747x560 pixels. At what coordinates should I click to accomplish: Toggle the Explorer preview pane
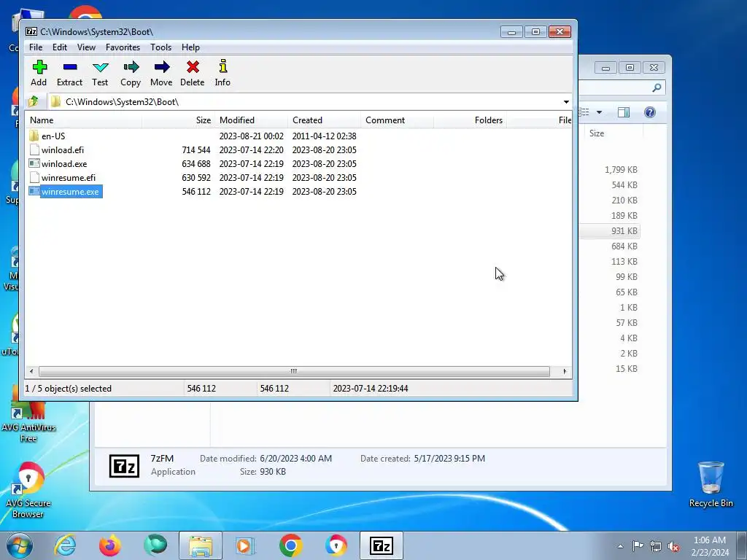(623, 112)
